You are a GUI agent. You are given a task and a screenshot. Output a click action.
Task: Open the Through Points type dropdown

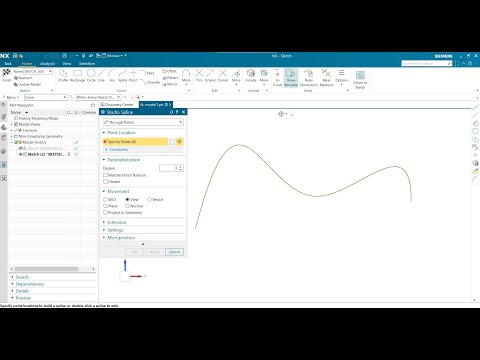[143, 122]
